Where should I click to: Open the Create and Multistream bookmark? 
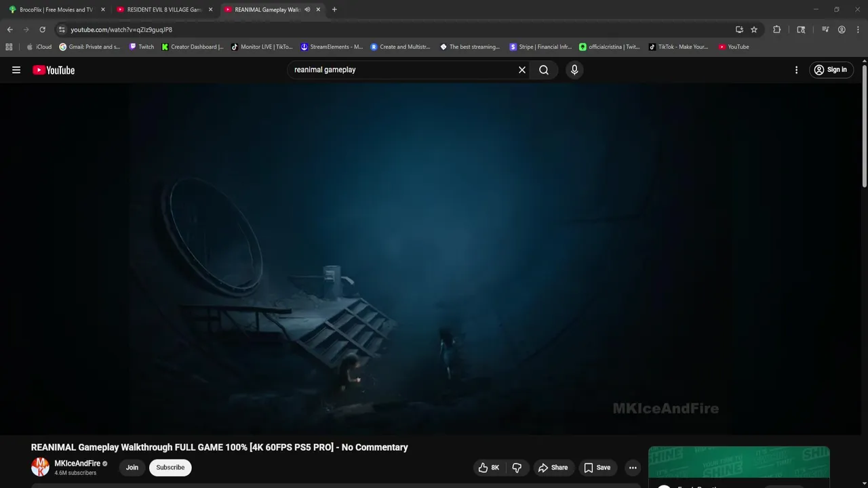(x=400, y=47)
